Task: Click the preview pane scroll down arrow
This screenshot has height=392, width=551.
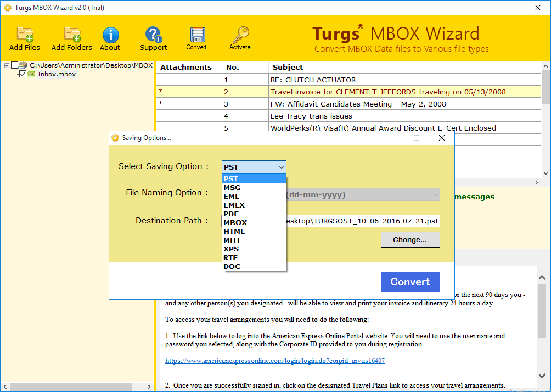Action: 542,376
